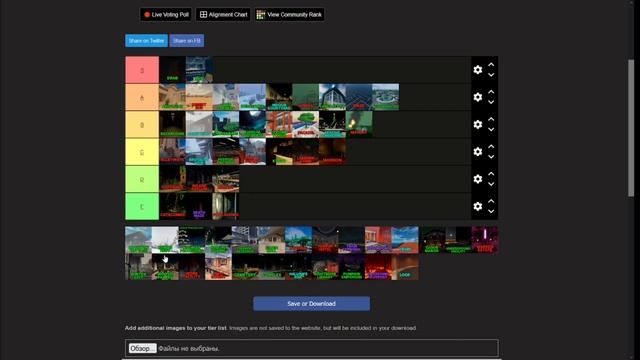Image resolution: width=640 pixels, height=360 pixels.
Task: Select the glass dome building thumbnail in A tier
Action: coord(332,97)
